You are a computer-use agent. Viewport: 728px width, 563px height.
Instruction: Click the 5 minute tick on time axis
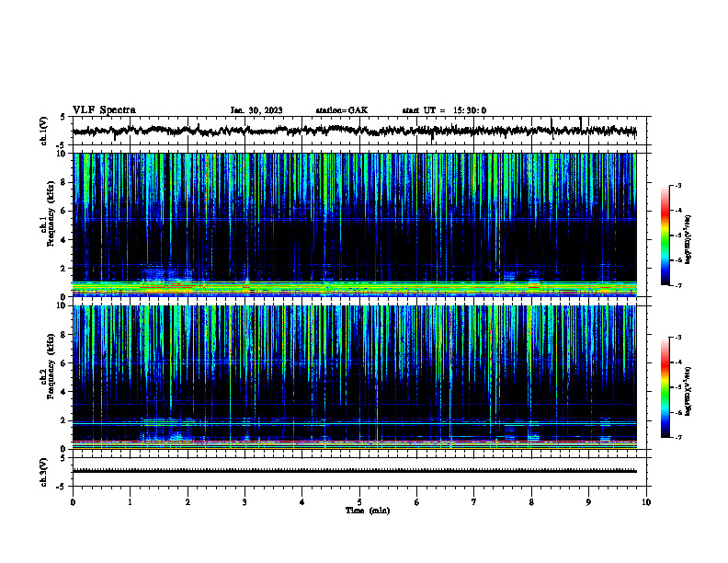point(359,502)
